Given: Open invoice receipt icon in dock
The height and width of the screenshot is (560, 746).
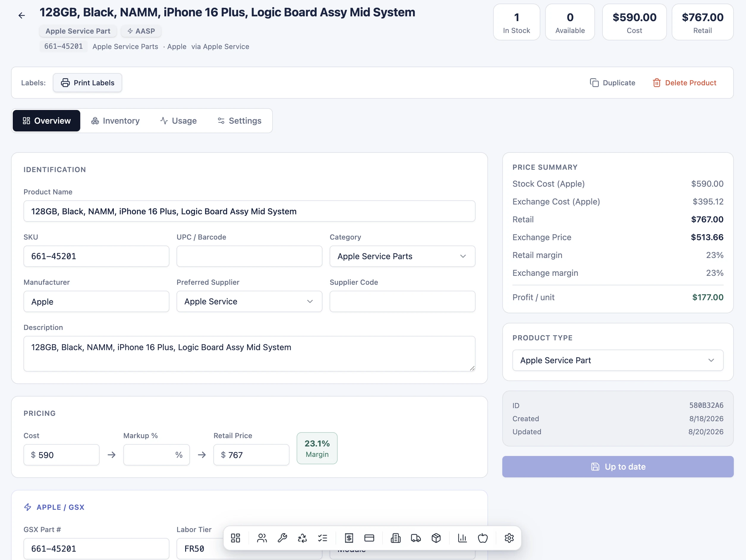Looking at the screenshot, I should [x=349, y=538].
